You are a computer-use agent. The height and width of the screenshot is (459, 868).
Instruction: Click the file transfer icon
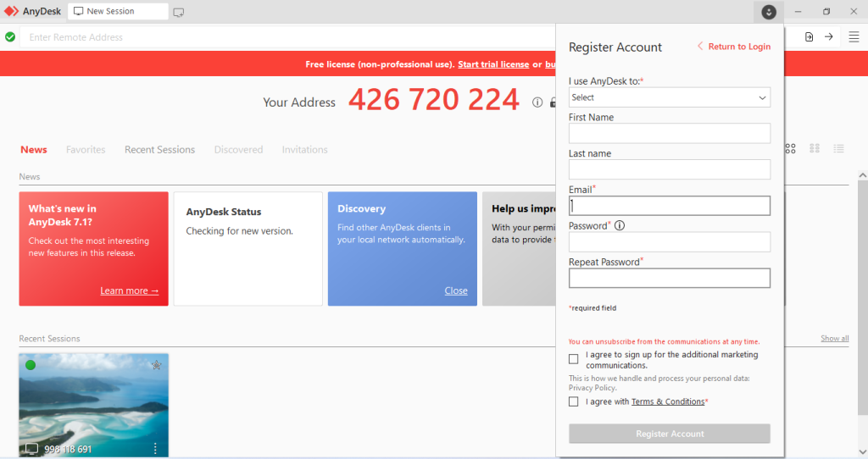coord(809,37)
